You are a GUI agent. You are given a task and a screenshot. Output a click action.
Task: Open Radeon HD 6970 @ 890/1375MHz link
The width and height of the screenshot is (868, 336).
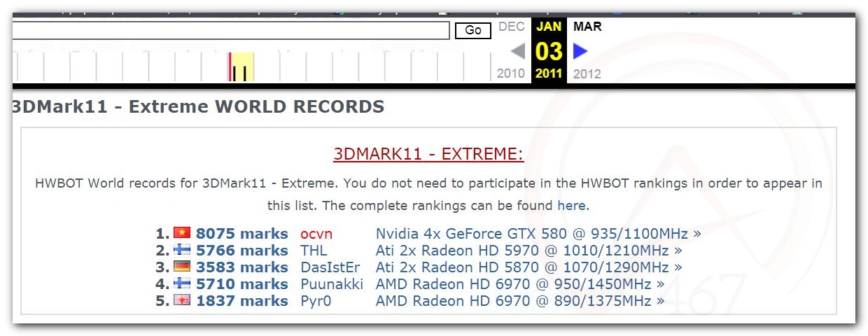(x=520, y=301)
